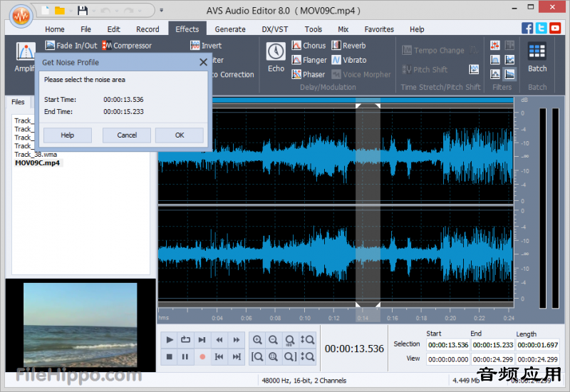Image resolution: width=570 pixels, height=392 pixels.
Task: Apply the Echo effect
Action: [276, 57]
